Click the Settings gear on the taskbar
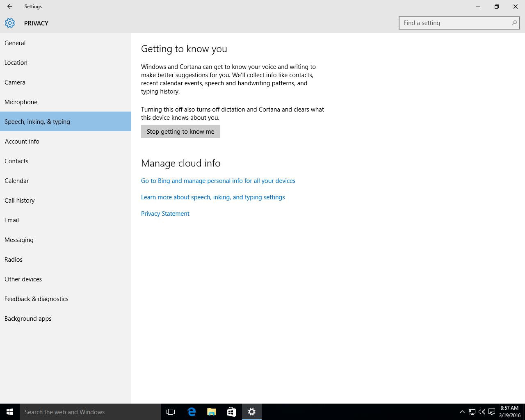 pyautogui.click(x=252, y=412)
